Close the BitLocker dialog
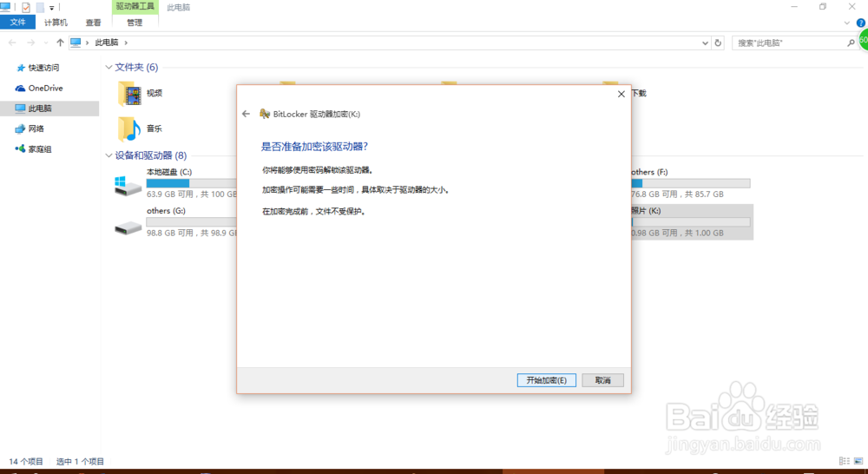 [x=621, y=94]
